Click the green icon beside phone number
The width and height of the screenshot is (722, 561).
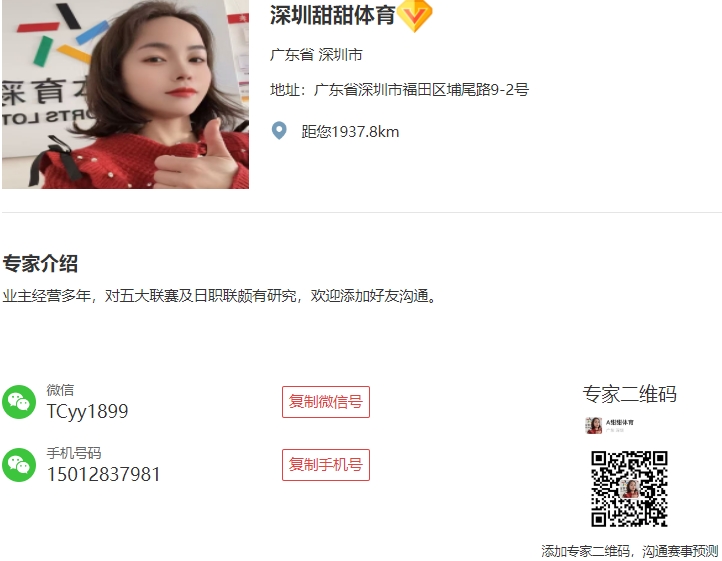pyautogui.click(x=19, y=465)
